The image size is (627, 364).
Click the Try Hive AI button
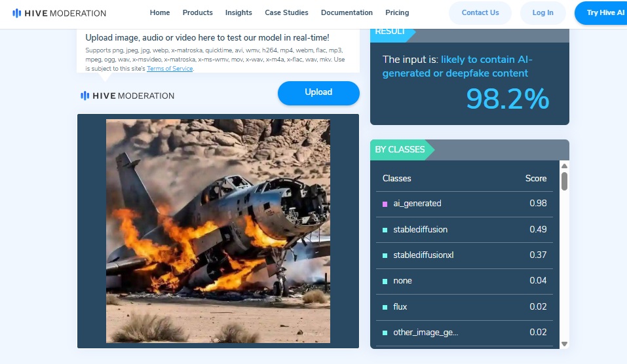pyautogui.click(x=601, y=13)
